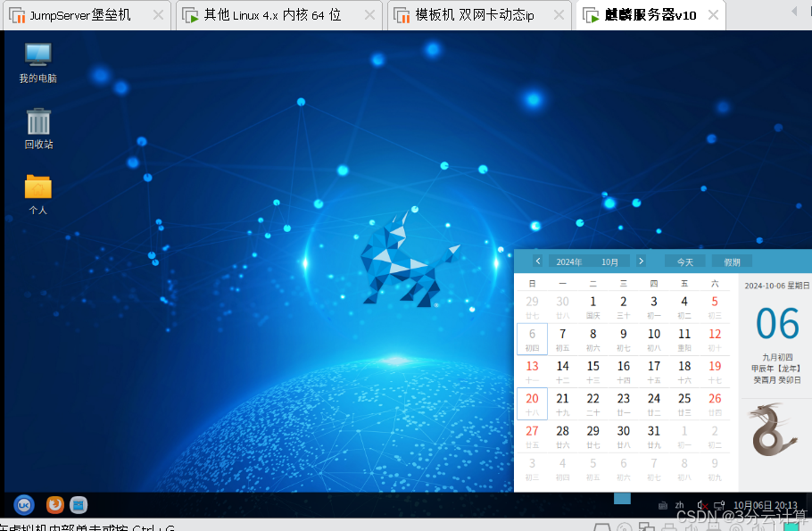Select today's date 6 初四
The width and height of the screenshot is (812, 531).
click(x=533, y=339)
